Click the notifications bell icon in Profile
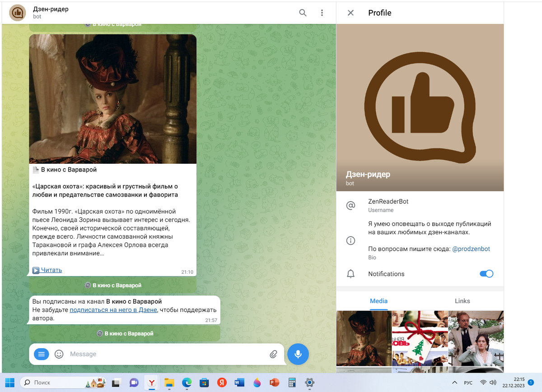 (350, 274)
